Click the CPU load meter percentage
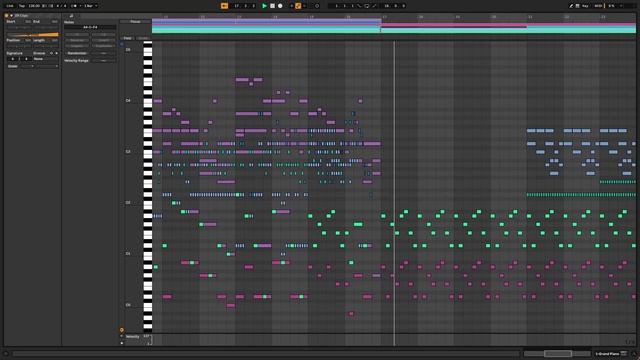 click(611, 6)
